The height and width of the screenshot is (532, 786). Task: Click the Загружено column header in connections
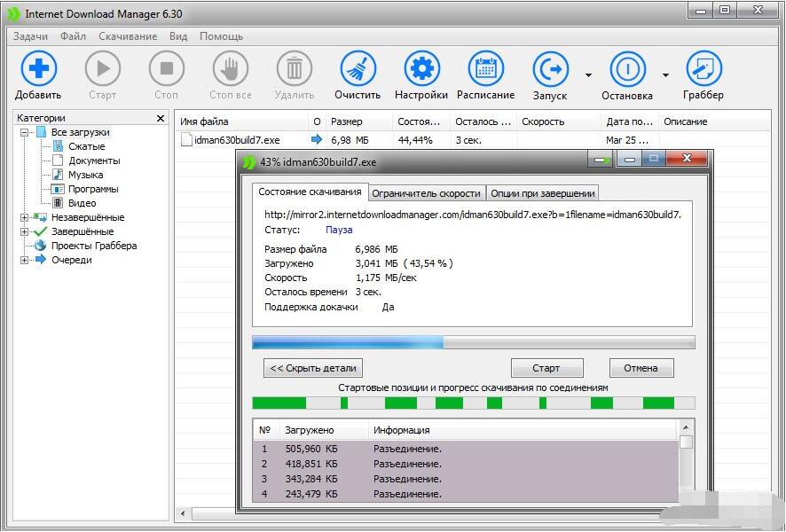[323, 430]
